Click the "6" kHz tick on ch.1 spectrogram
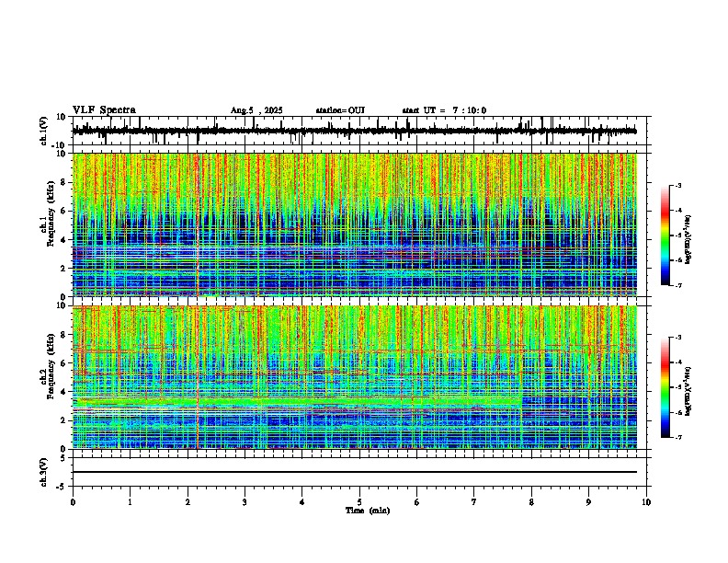 pyautogui.click(x=64, y=211)
